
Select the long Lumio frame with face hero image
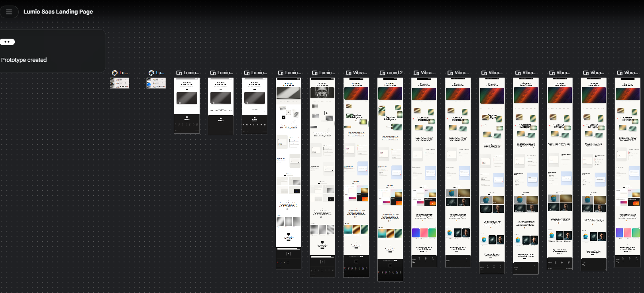click(x=322, y=177)
